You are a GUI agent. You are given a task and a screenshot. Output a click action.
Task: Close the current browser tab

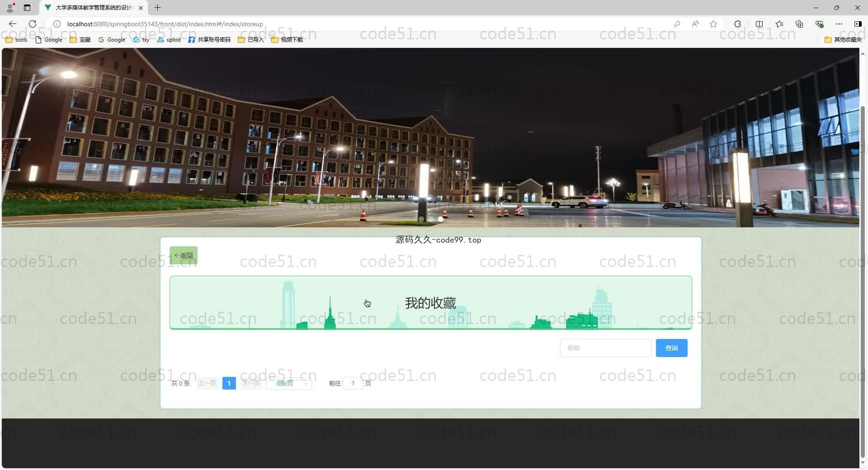click(x=141, y=8)
